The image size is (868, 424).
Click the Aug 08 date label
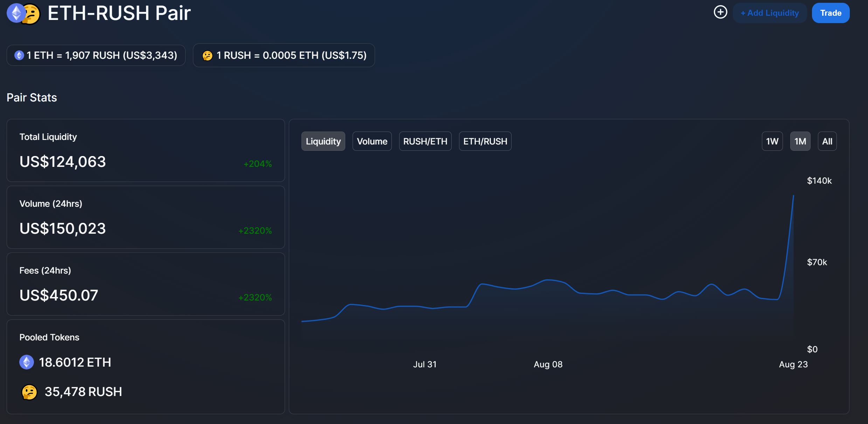548,365
